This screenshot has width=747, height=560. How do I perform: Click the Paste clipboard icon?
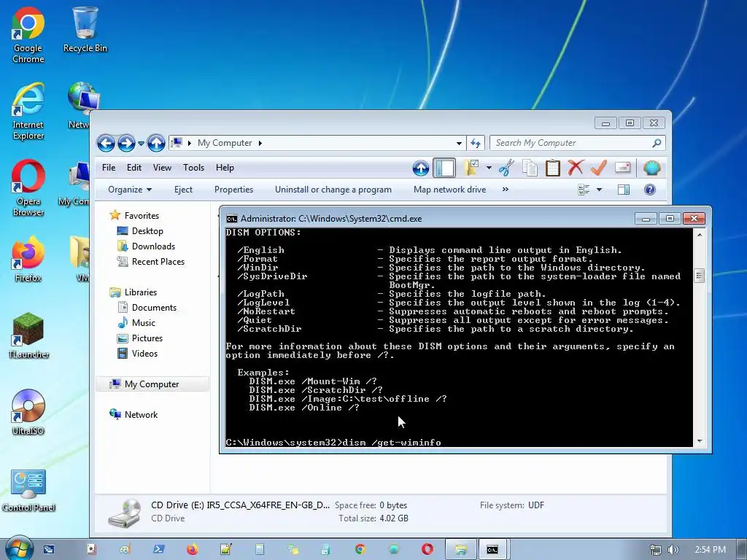click(553, 168)
